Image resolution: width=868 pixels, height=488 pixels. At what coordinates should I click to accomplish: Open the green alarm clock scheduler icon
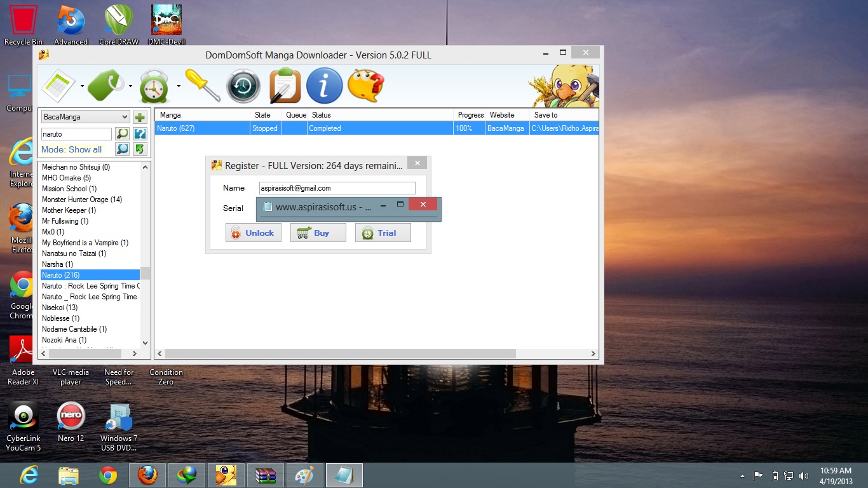[x=154, y=86]
